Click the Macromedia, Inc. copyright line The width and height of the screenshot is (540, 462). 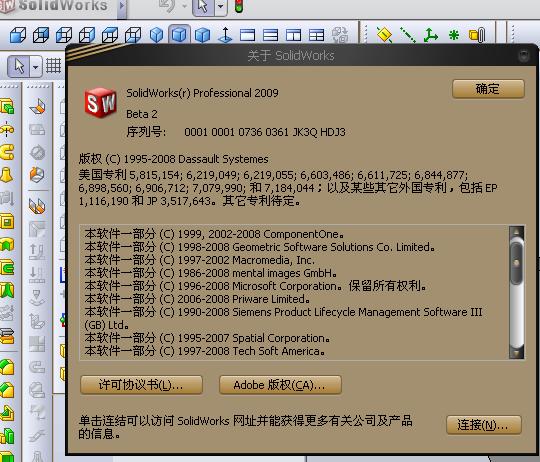(200, 260)
